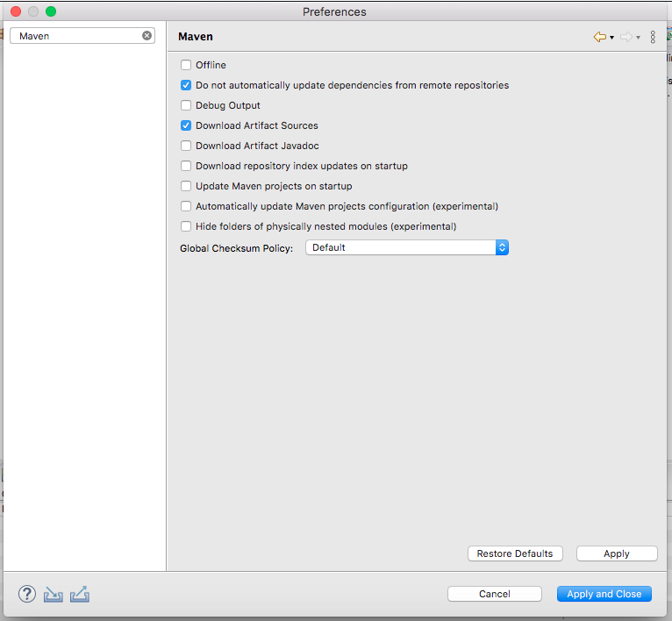Uncheck do not automatically update dependencies
Viewport: 672px width, 621px height.
[186, 85]
